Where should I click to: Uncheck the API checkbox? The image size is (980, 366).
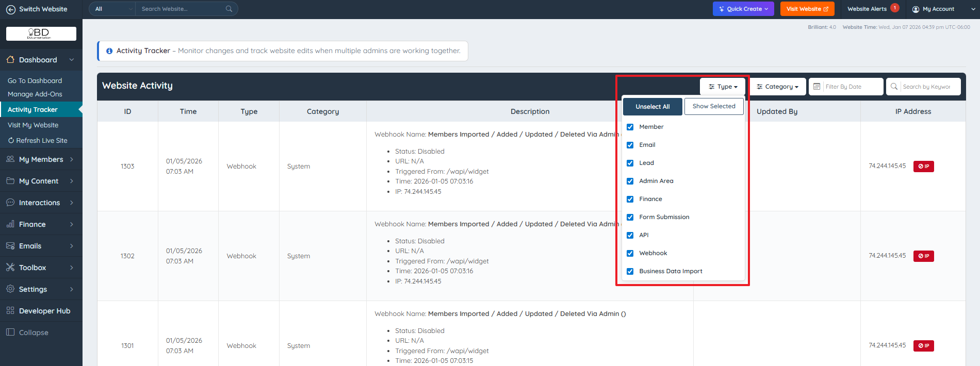[x=630, y=236]
